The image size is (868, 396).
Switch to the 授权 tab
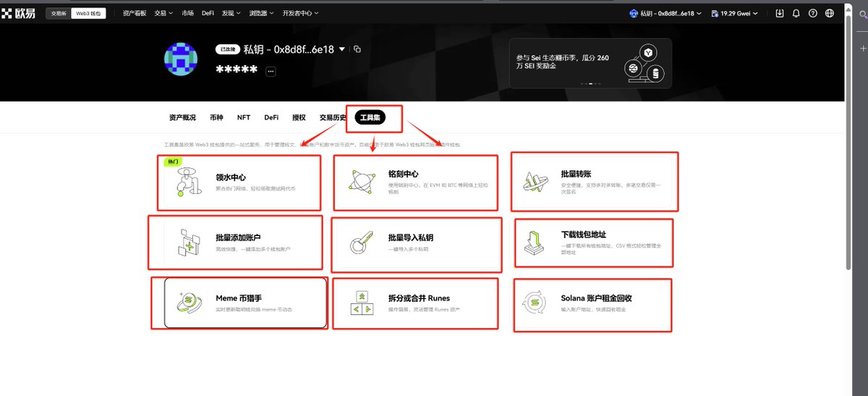299,117
